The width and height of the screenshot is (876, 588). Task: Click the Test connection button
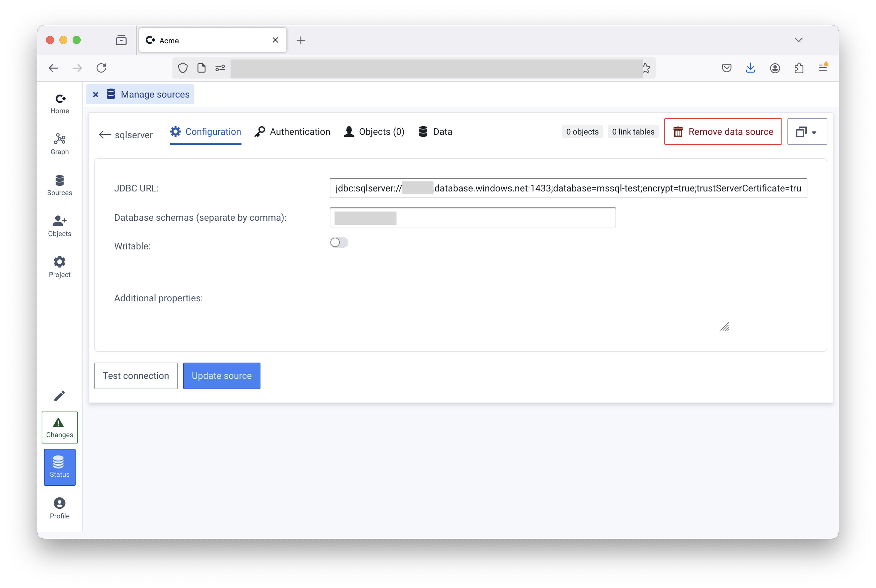tap(136, 375)
